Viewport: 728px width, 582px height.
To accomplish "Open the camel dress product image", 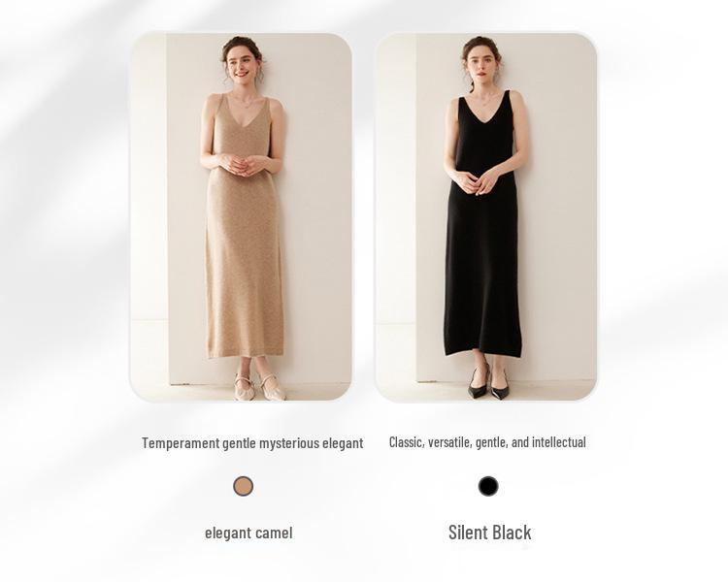I will click(x=241, y=216).
